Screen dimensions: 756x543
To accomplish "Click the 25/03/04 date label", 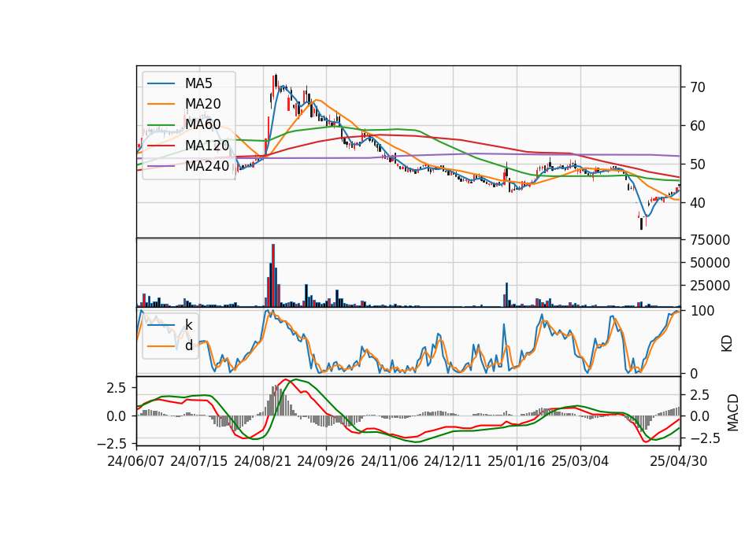I will click(580, 461).
